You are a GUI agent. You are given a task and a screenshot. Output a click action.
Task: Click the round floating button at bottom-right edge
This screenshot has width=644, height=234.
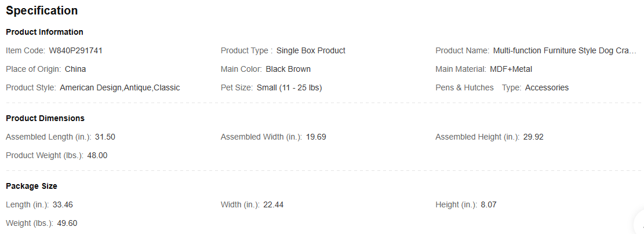[640, 223]
